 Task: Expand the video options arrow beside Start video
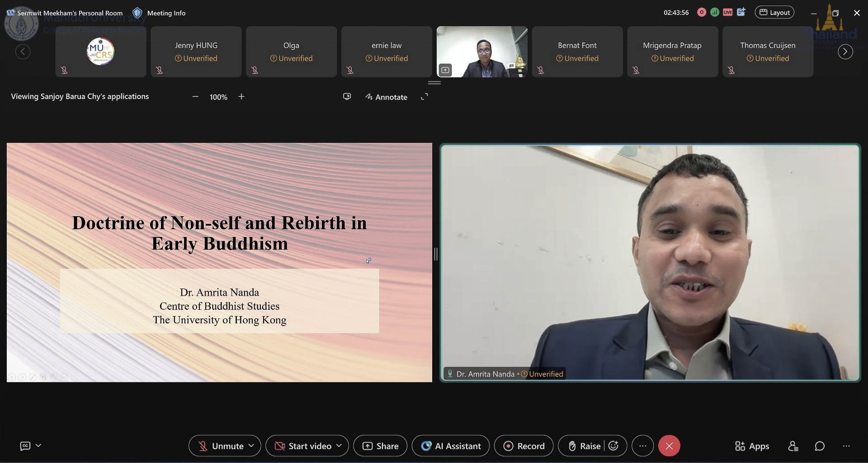point(339,446)
